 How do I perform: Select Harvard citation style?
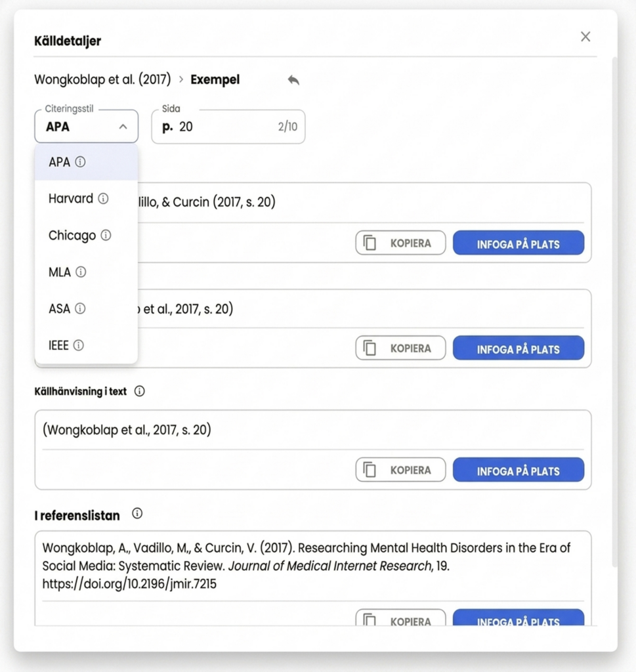86,198
